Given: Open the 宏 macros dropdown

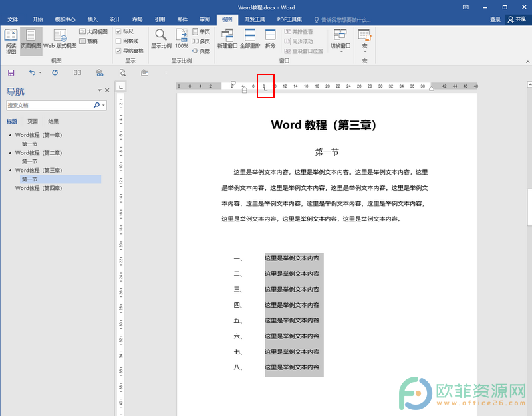Looking at the screenshot, I should [364, 41].
